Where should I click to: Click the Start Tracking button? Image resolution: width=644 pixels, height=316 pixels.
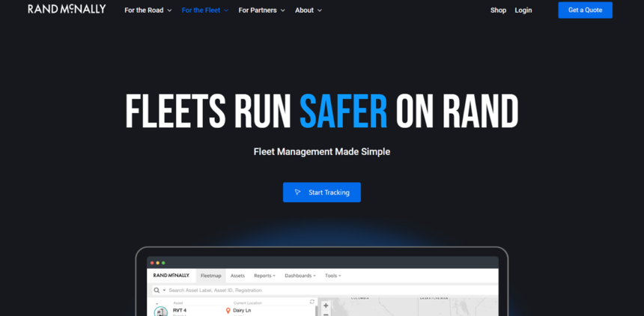click(x=322, y=192)
